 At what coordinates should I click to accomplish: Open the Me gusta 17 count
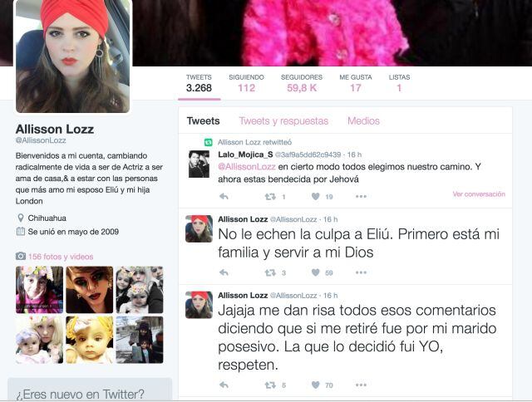pos(356,83)
